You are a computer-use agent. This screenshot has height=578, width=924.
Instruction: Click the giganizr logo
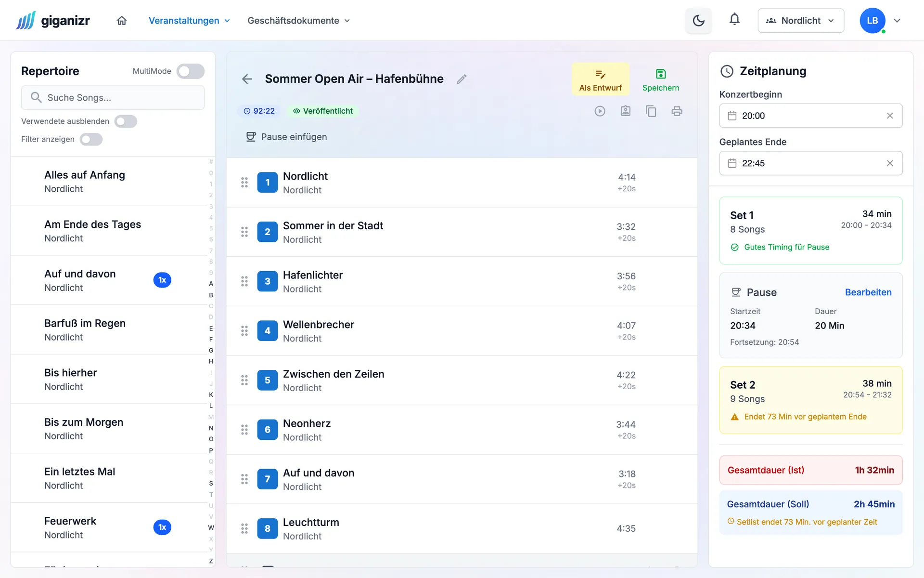coord(52,21)
